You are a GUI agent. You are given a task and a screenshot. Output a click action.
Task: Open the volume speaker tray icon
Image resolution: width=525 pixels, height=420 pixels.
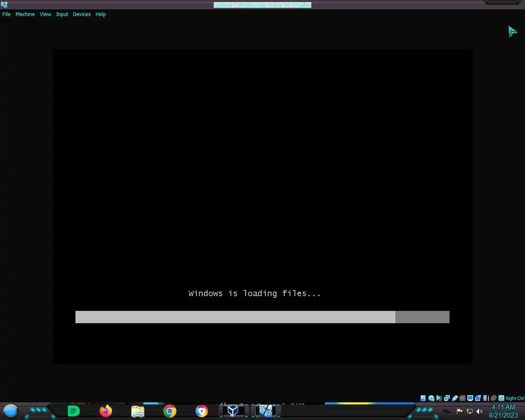point(479,411)
